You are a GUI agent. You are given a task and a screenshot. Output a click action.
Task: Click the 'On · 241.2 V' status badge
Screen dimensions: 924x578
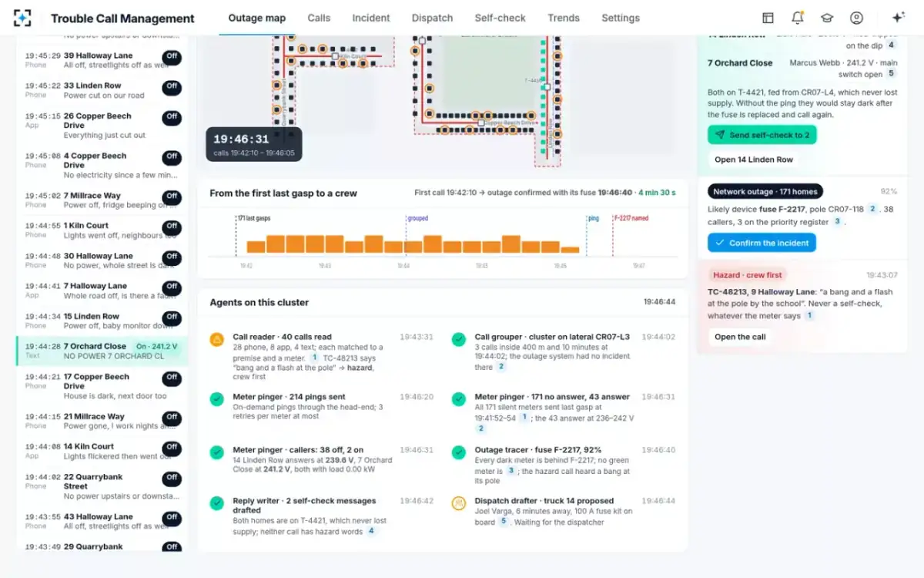tap(157, 347)
